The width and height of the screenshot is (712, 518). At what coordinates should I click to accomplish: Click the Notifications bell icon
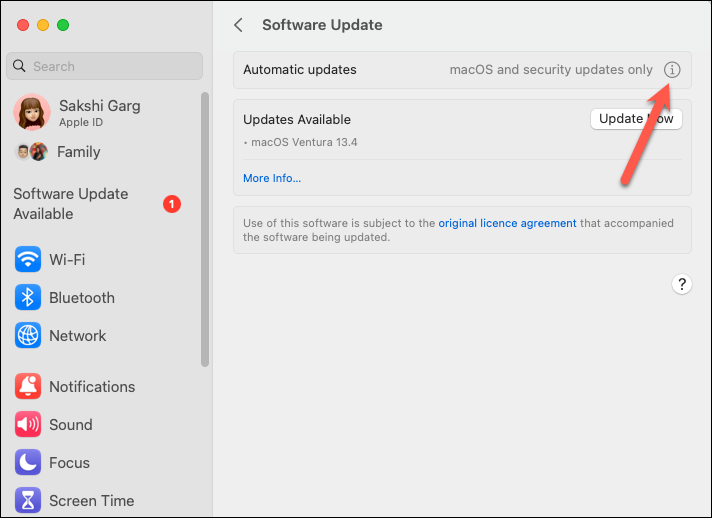[x=28, y=386]
